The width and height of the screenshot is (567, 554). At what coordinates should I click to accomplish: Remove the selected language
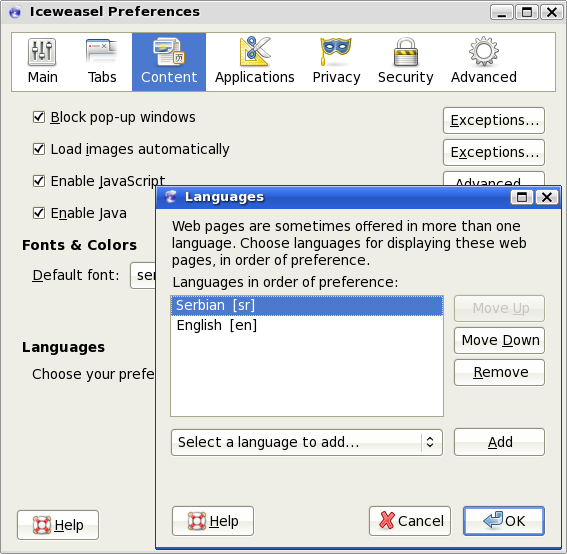click(x=499, y=372)
